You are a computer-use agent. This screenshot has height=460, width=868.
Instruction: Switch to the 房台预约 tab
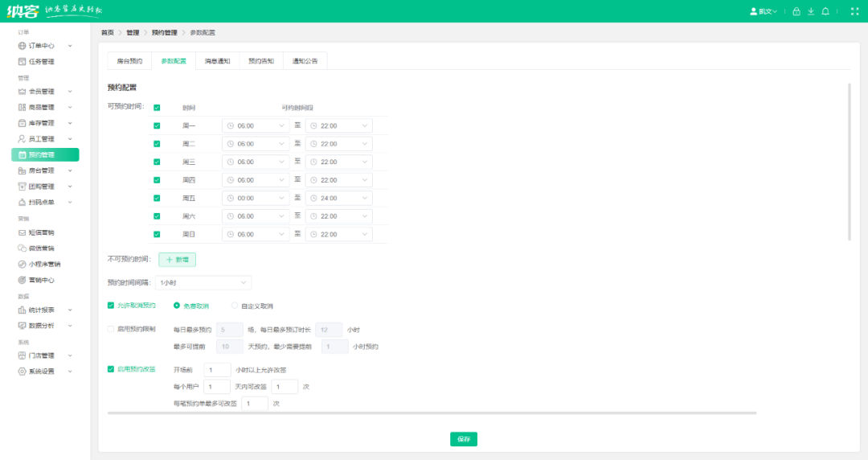(x=129, y=61)
